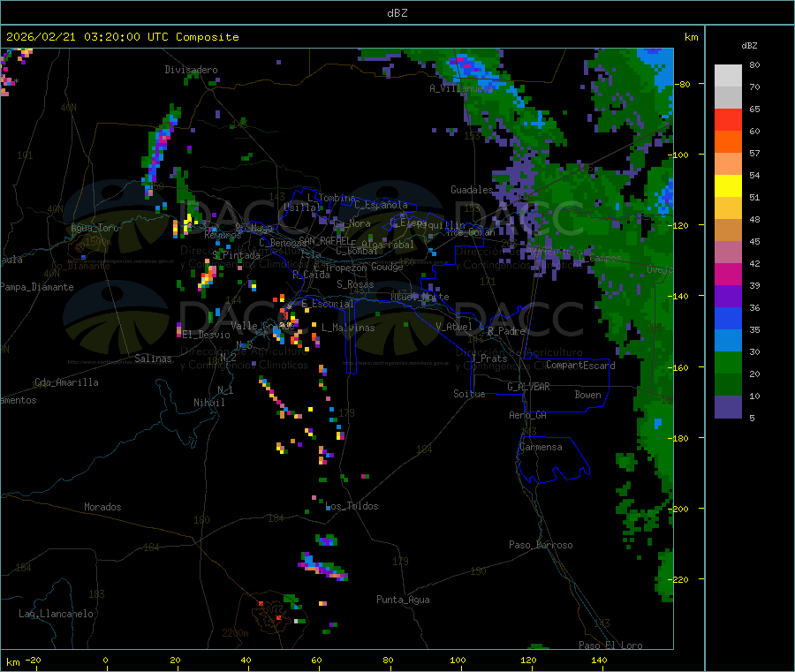Image resolution: width=795 pixels, height=672 pixels.
Task: Click the violet swatch above 36 dBZ
Action: click(728, 297)
